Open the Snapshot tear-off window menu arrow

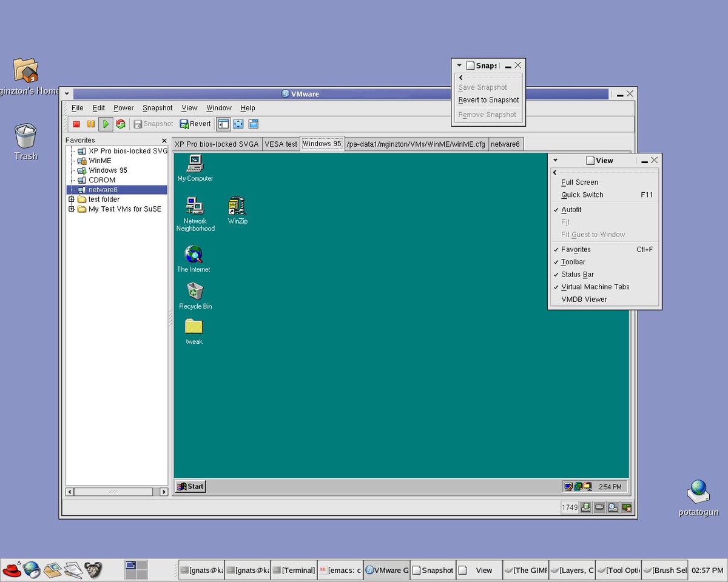coord(459,65)
